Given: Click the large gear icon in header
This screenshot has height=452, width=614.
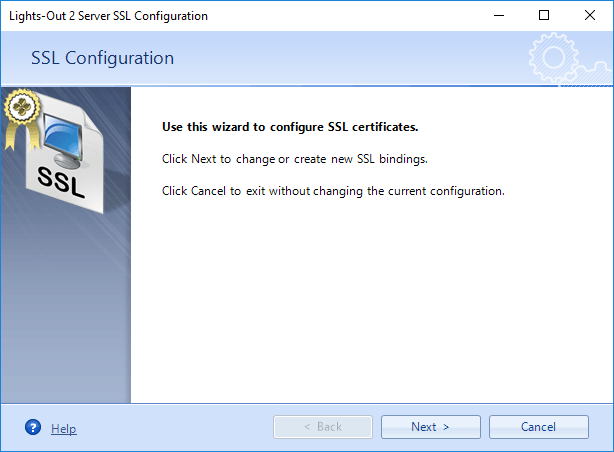Looking at the screenshot, I should 553,58.
